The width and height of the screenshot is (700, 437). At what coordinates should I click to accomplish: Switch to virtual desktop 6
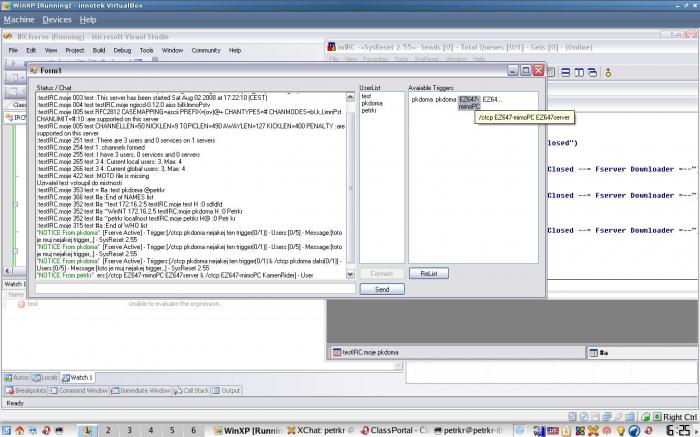(194, 430)
